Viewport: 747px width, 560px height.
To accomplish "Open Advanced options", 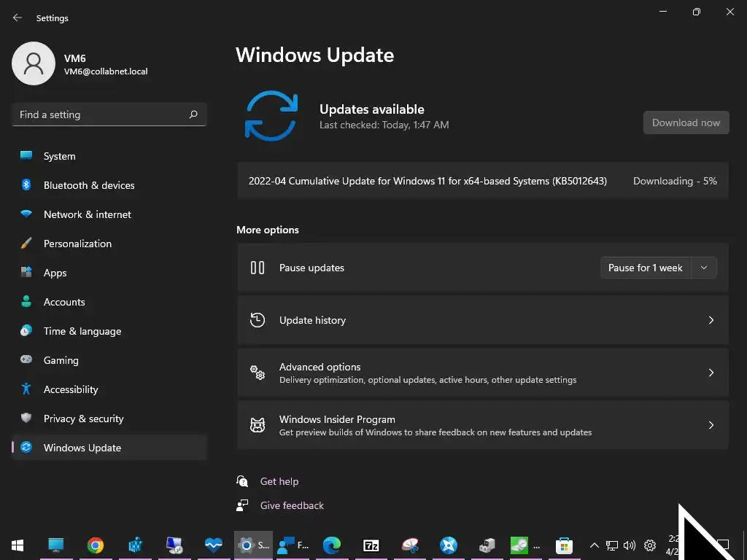I will tap(483, 373).
